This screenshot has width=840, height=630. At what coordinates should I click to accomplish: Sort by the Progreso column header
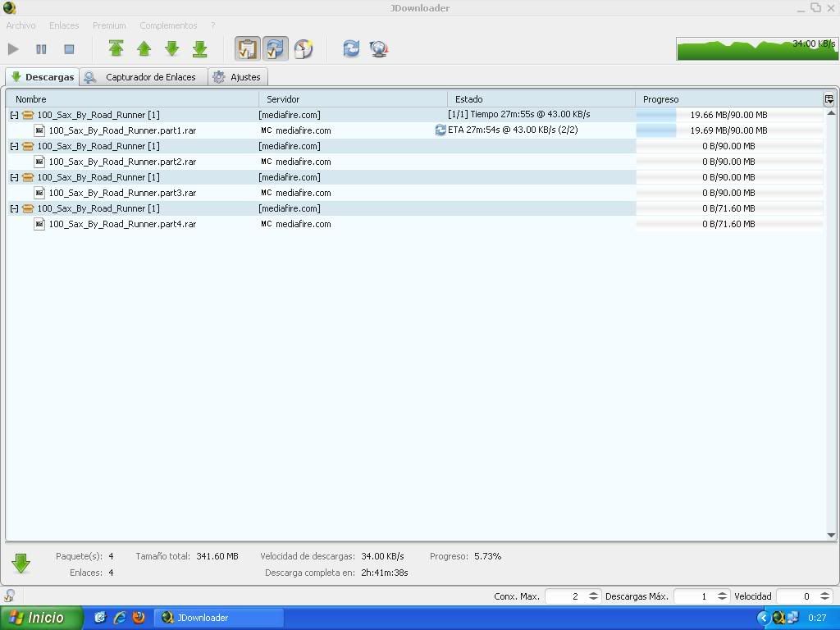(729, 99)
